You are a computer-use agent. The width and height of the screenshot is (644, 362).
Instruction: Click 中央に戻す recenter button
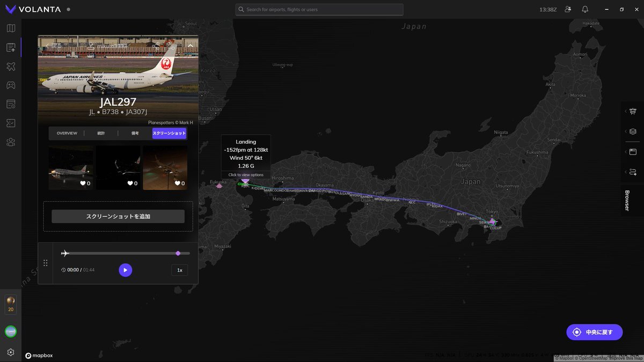click(x=595, y=332)
